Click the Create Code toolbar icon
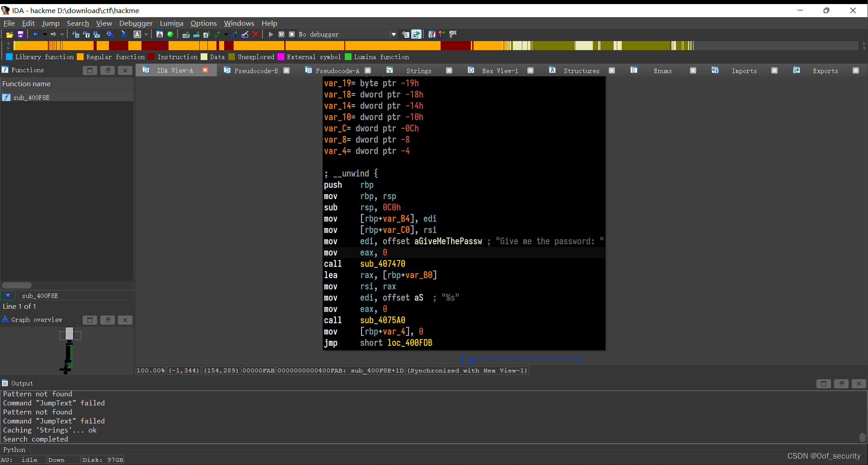Viewport: 868px width, 465px height. 186,34
